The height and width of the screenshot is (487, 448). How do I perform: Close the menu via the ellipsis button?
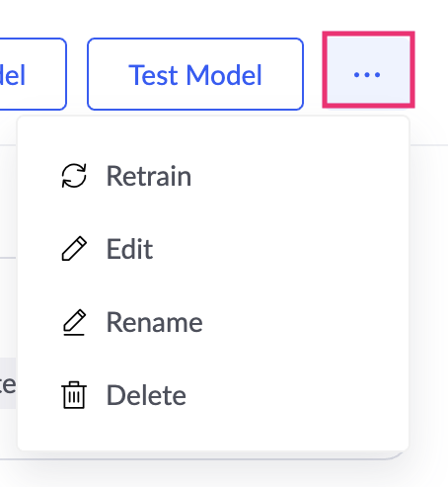[x=368, y=70]
